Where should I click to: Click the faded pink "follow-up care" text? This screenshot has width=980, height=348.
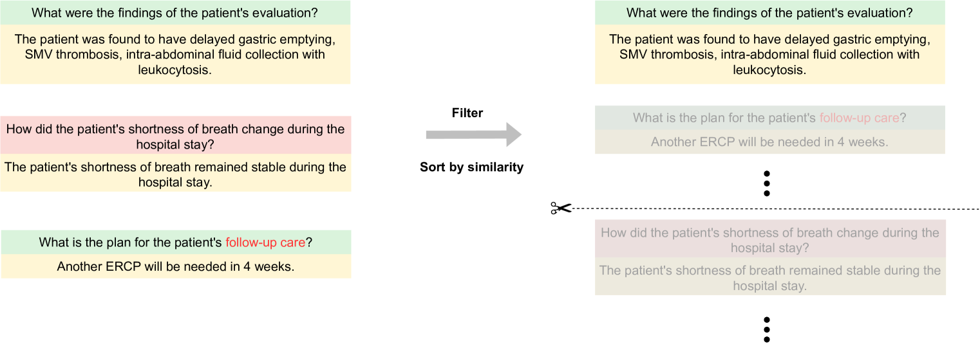(859, 118)
